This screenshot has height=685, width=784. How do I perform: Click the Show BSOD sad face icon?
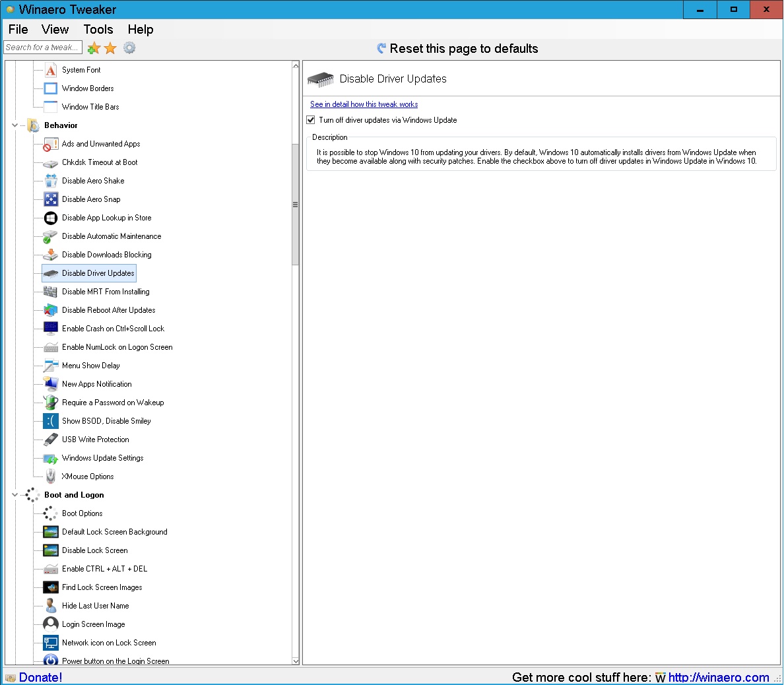(x=51, y=422)
